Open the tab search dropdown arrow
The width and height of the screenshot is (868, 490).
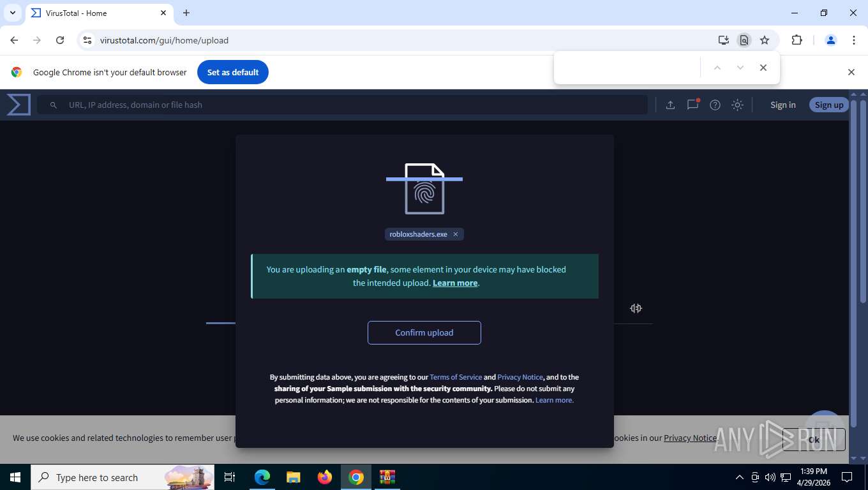[x=13, y=13]
